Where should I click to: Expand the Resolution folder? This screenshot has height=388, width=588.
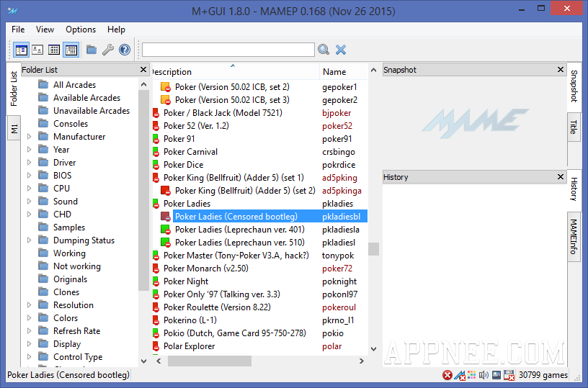(x=29, y=305)
